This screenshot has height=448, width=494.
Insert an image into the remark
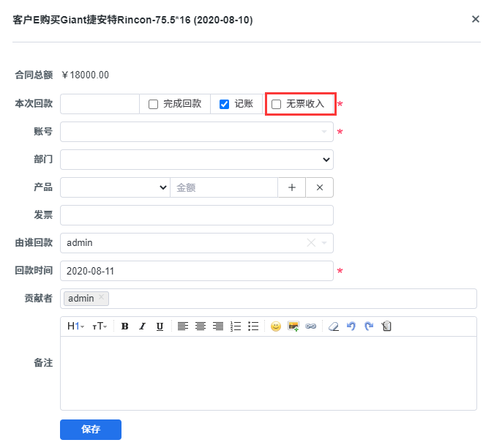[293, 326]
